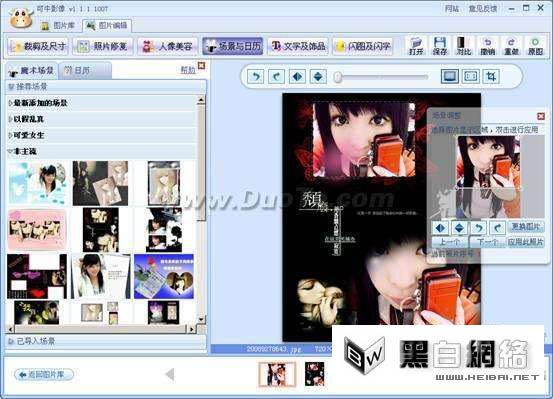Click the 返回图片库 button
Screen dimensions: 553x399
click(x=44, y=374)
